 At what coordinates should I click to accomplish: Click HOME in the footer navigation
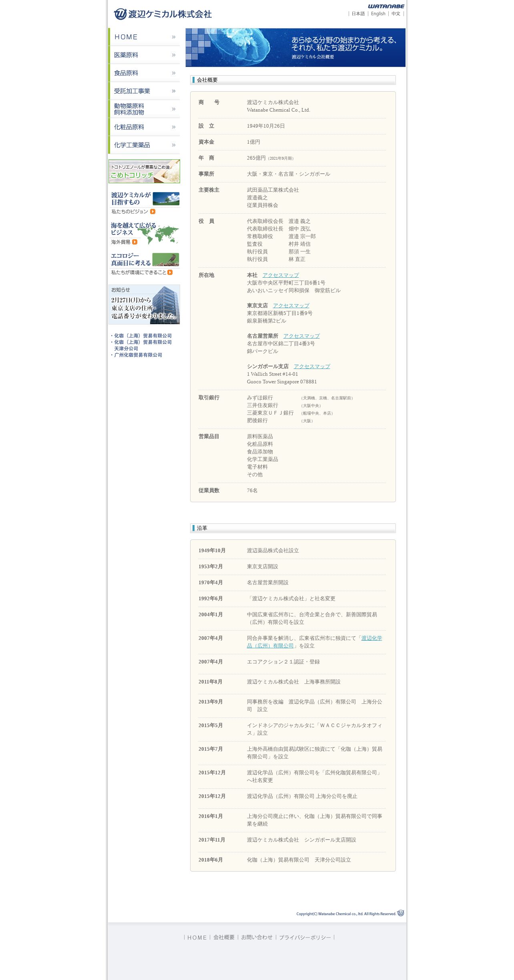coord(197,938)
